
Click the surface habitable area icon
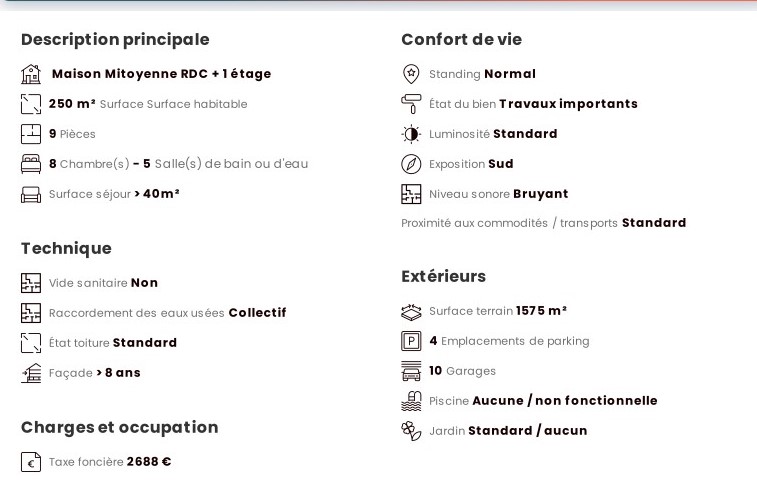[x=31, y=104]
